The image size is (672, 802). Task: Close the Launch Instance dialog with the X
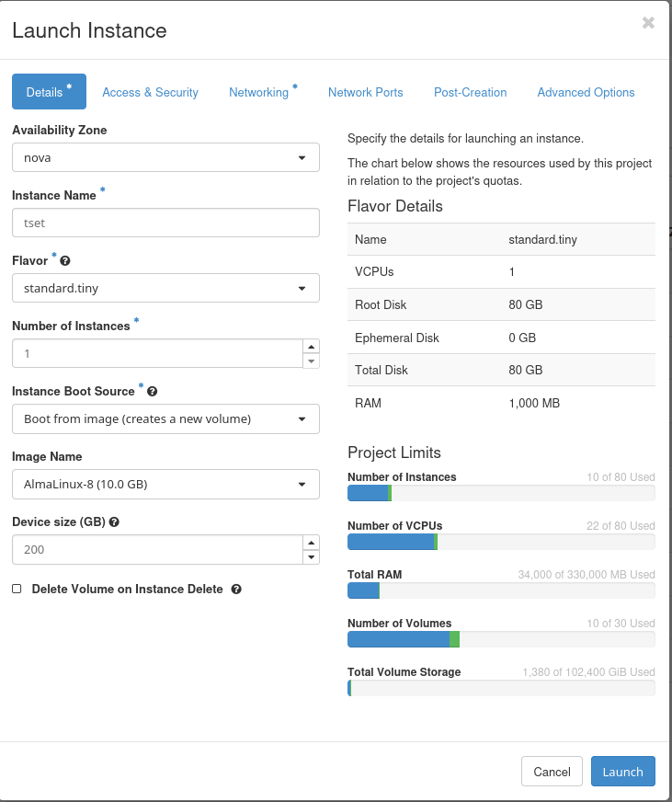(x=648, y=24)
